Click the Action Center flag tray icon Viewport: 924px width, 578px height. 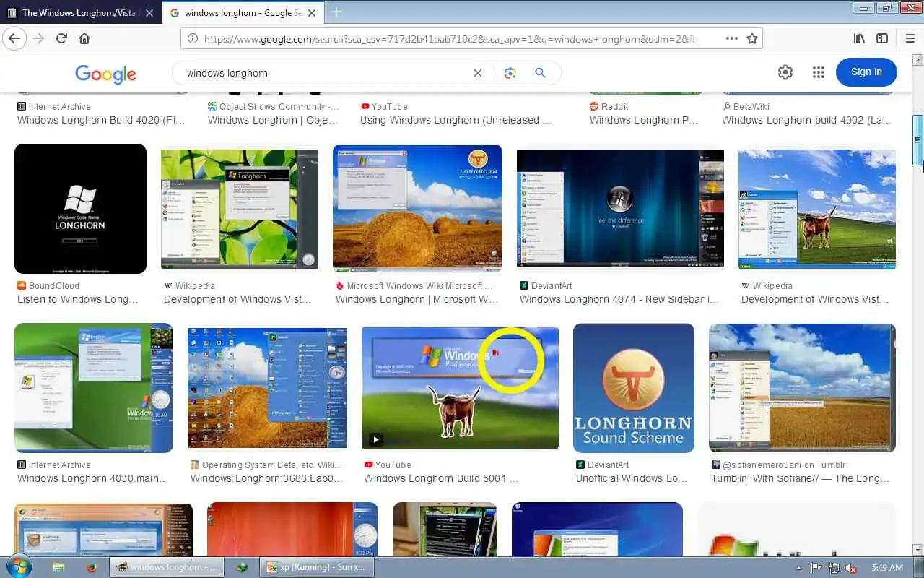[x=816, y=568]
